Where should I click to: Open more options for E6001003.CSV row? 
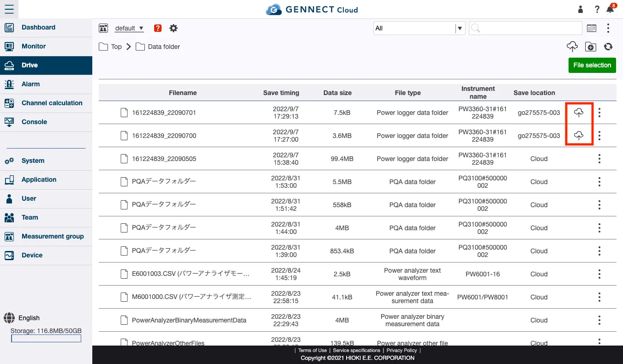599,274
